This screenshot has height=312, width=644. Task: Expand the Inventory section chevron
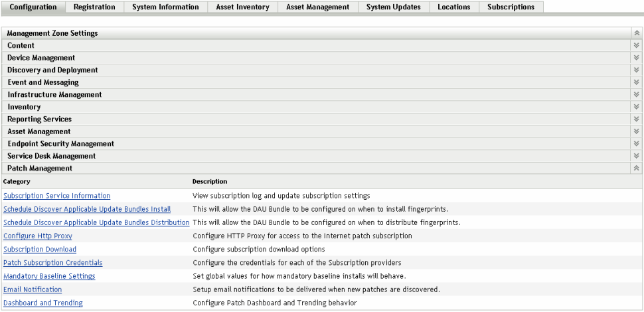pos(636,107)
